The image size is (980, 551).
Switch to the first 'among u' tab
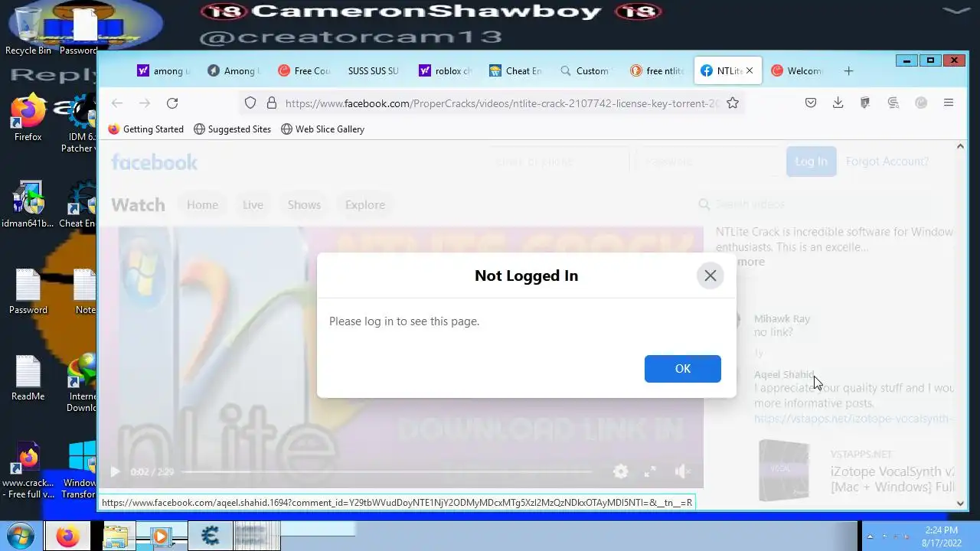click(x=163, y=71)
